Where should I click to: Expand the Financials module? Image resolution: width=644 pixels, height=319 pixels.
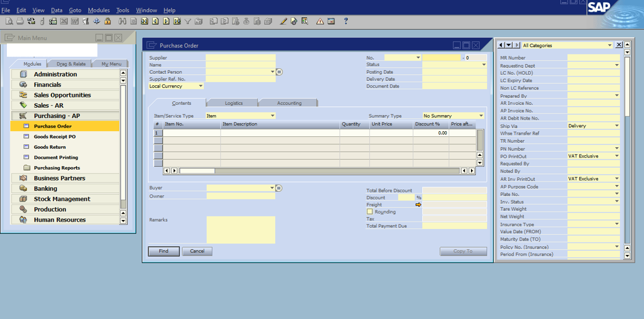65,85
